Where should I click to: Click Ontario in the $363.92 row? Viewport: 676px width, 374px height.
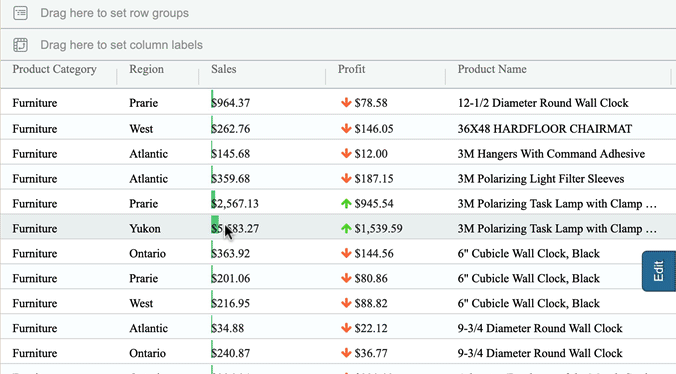(147, 254)
